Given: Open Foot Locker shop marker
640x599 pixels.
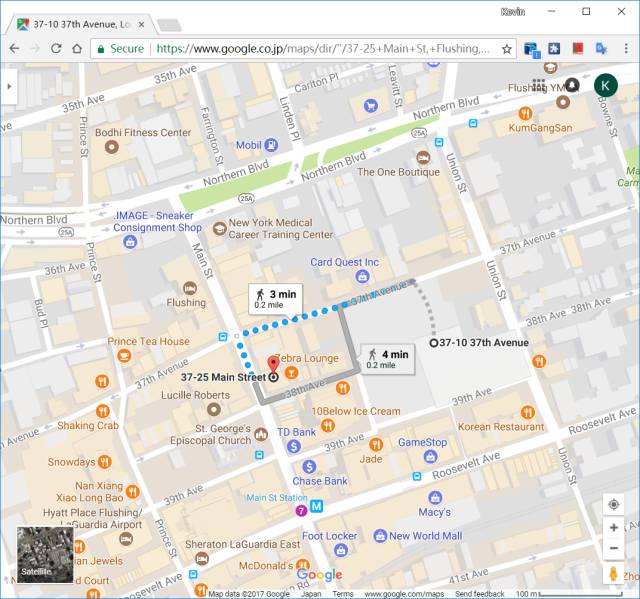Looking at the screenshot, I should coord(341,550).
